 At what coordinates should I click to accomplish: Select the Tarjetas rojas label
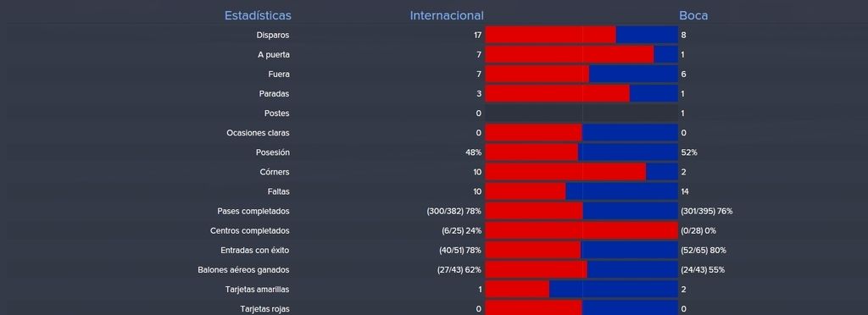point(264,309)
